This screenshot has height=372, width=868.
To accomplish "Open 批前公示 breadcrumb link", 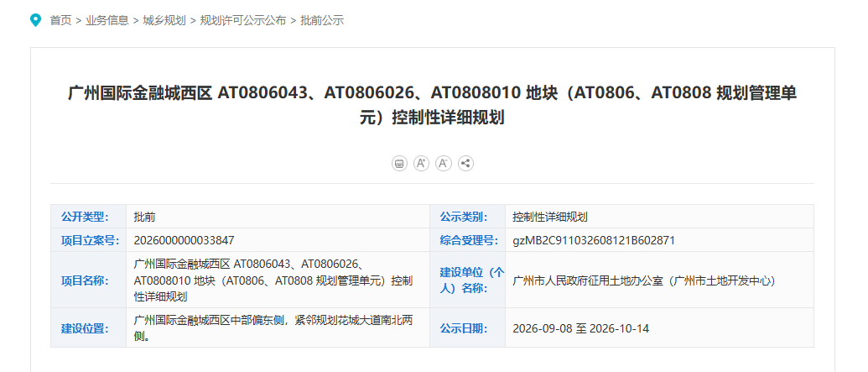I will [x=322, y=20].
